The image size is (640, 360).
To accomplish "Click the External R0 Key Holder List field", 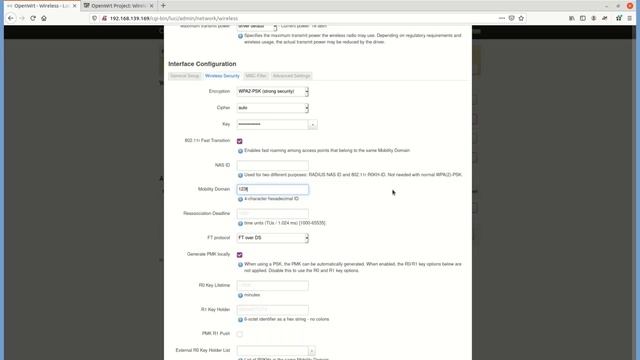I will pyautogui.click(x=272, y=351).
